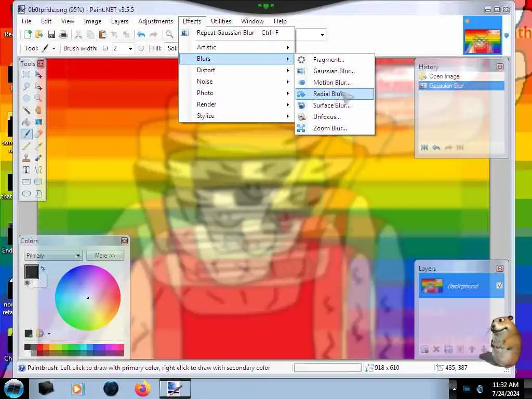Choose Unfocus effect
The width and height of the screenshot is (532, 399).
coord(335,117)
